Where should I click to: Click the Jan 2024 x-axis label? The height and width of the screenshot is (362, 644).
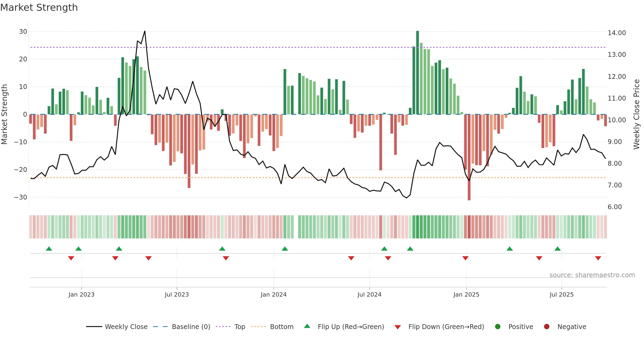(274, 294)
